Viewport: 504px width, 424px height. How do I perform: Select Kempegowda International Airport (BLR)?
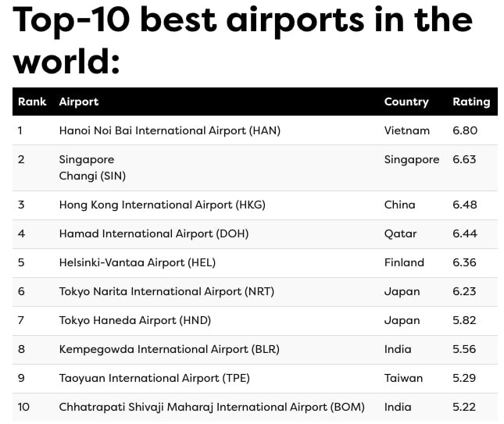pos(170,349)
